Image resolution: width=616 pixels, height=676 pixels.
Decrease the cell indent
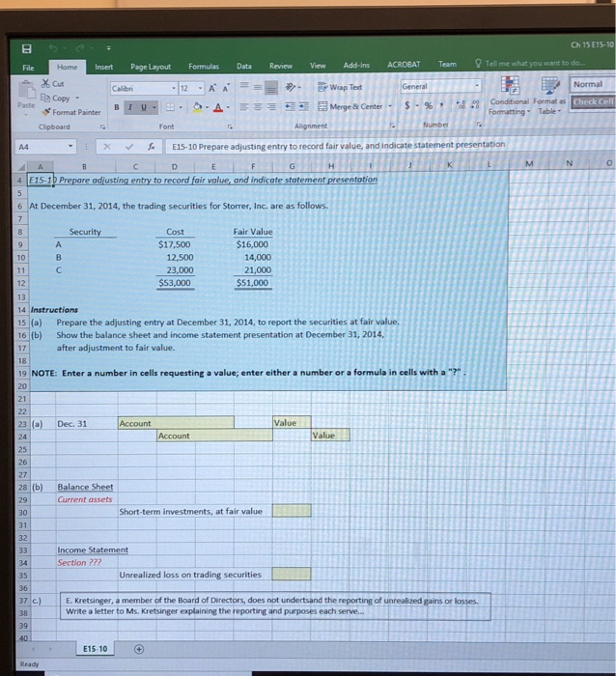(x=290, y=106)
